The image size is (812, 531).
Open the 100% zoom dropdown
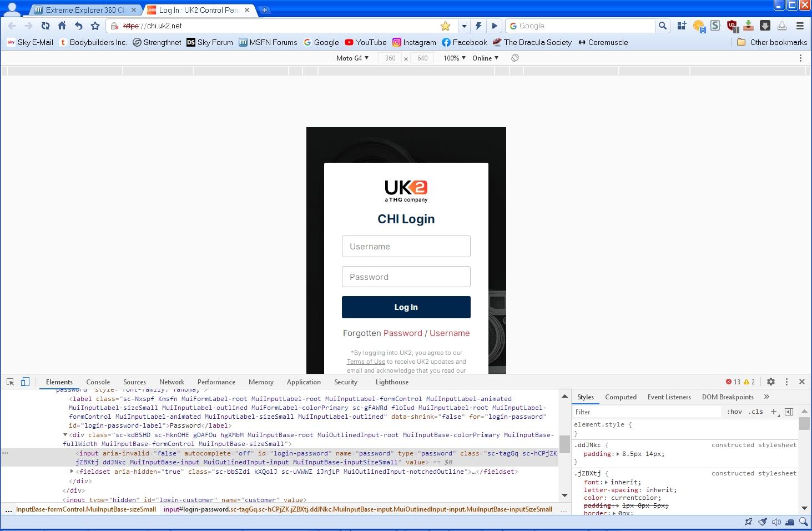[x=455, y=58]
